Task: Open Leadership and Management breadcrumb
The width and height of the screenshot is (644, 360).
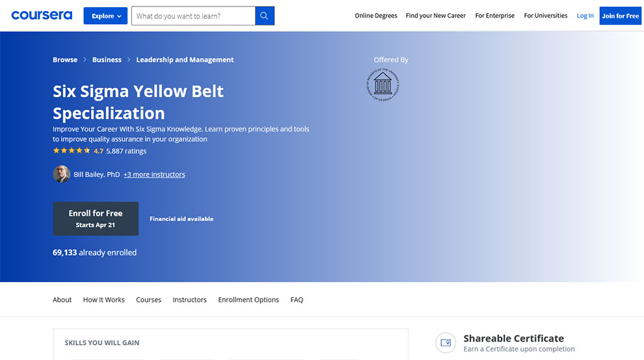Action: point(185,60)
